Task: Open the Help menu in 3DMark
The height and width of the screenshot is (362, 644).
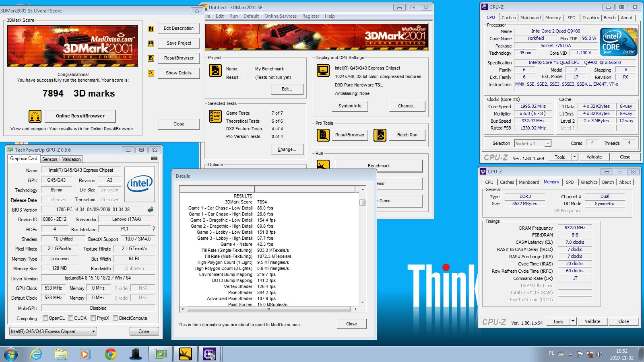Action: 330,16
